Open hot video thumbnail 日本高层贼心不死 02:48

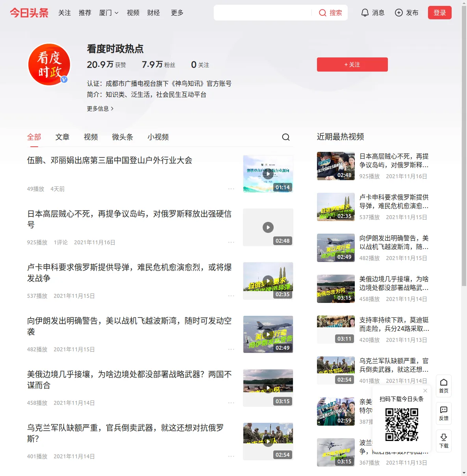(x=336, y=166)
